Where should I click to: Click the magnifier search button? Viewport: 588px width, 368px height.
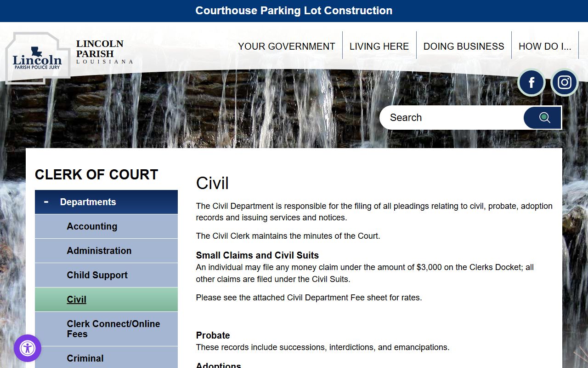coord(543,118)
